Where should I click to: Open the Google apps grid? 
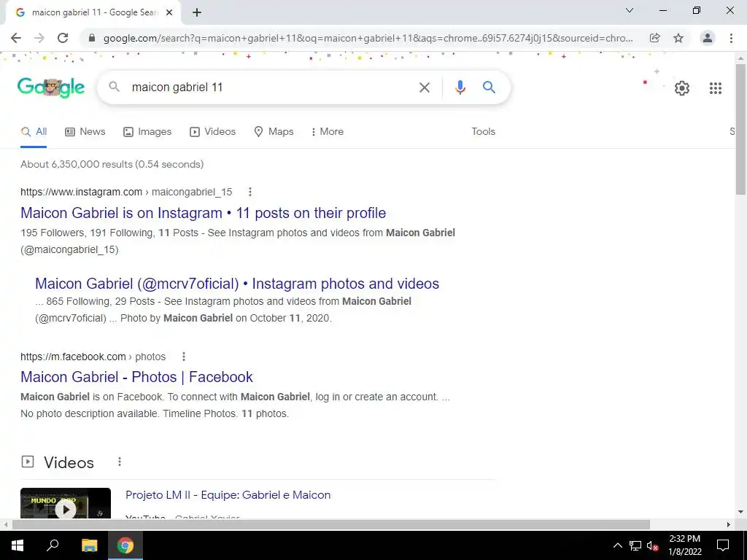pos(715,88)
